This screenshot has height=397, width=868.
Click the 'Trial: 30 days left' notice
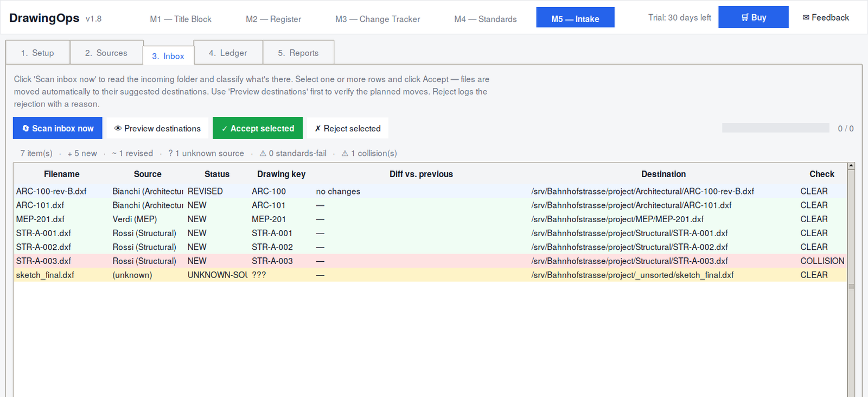(680, 17)
